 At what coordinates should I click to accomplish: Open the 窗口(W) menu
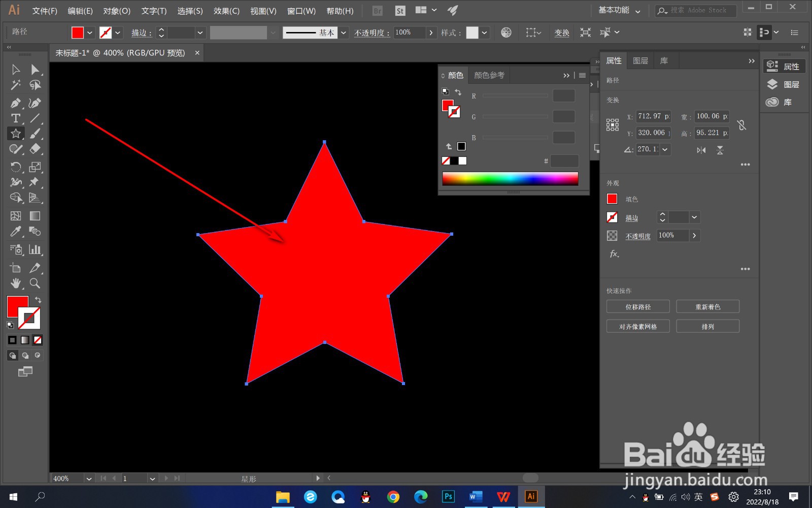(x=301, y=11)
